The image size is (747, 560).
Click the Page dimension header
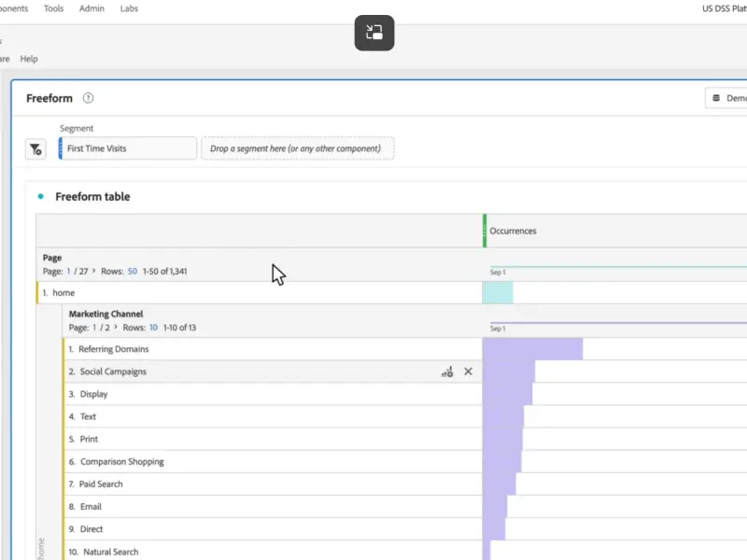[x=52, y=258]
